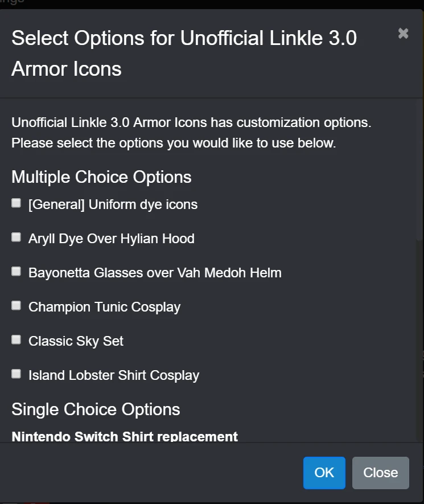Click the 'Nintendo Switch Shirt replacement' option heading
424x504 pixels.
click(x=125, y=437)
